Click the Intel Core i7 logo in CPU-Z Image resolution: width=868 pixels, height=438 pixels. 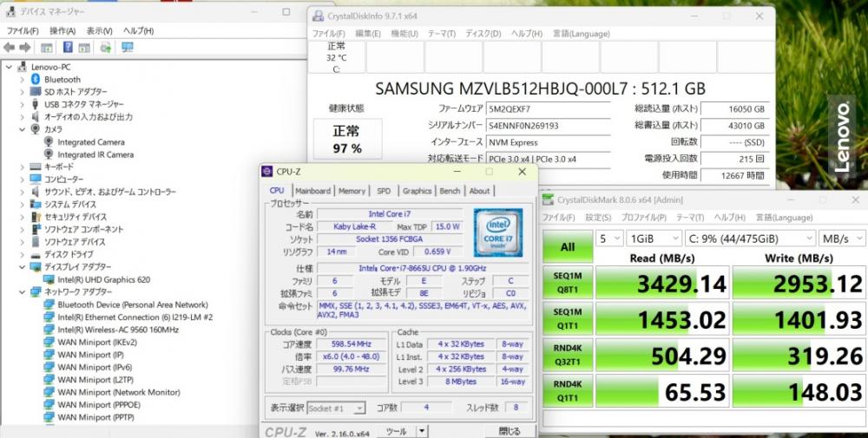point(496,232)
